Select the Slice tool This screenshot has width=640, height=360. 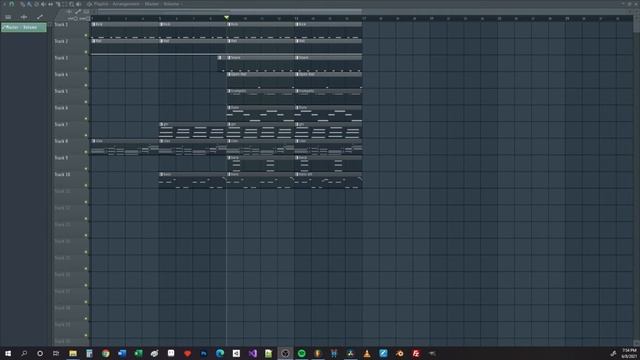tap(58, 4)
